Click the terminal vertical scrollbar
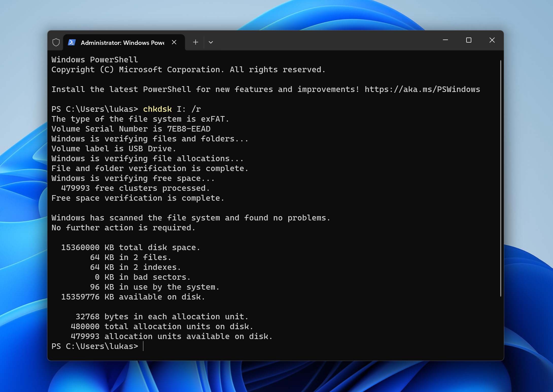Viewport: 553px width, 392px height. pos(501,178)
